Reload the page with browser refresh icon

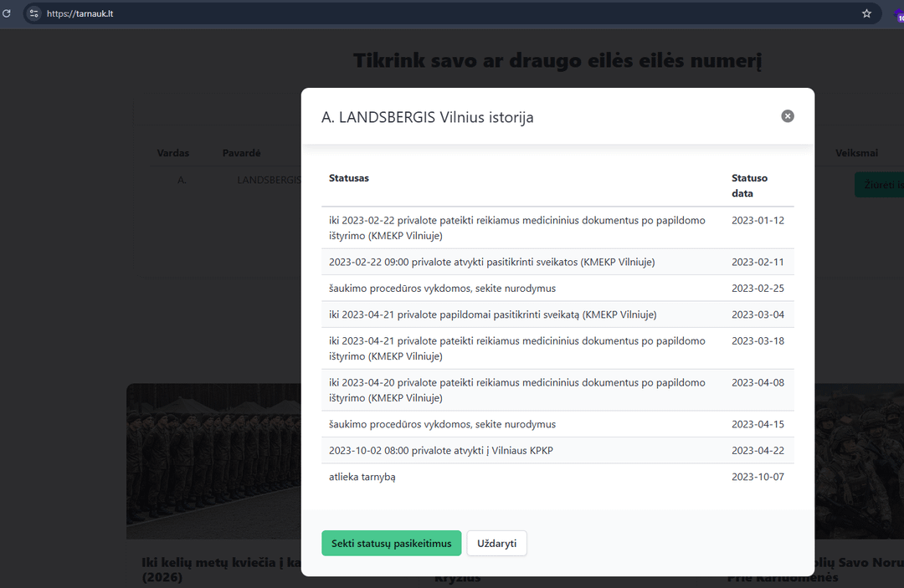(7, 13)
